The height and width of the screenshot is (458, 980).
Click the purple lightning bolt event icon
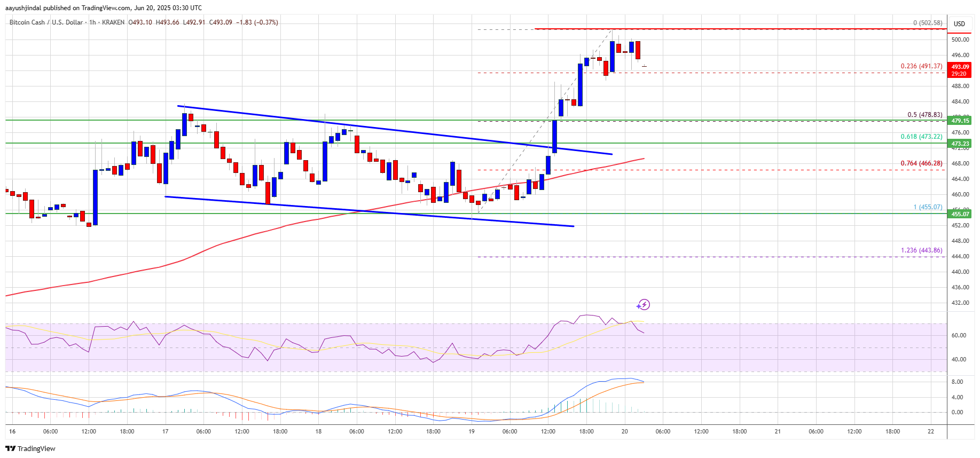point(644,305)
